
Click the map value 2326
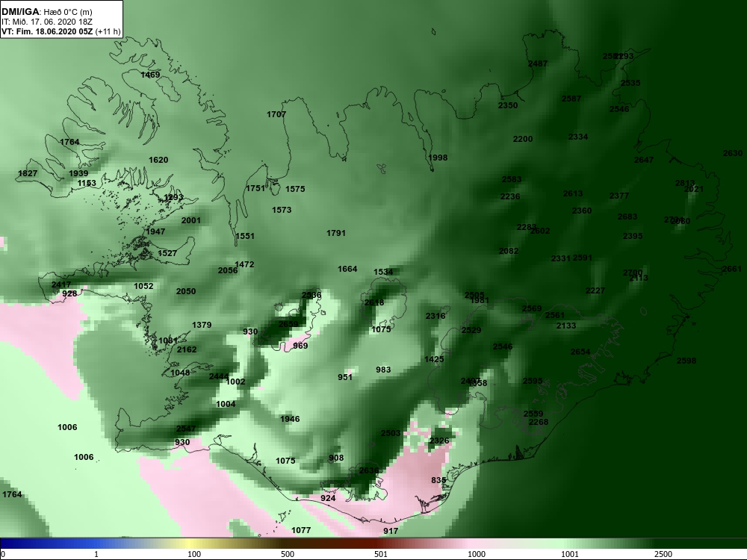coord(438,441)
